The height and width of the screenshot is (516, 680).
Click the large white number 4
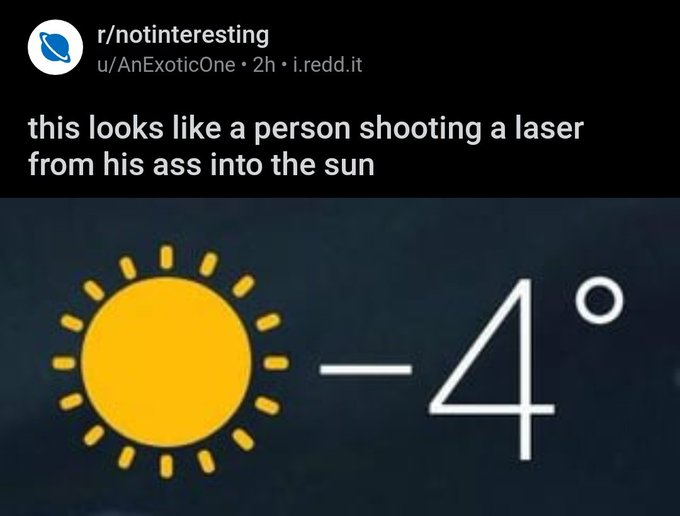(491, 369)
